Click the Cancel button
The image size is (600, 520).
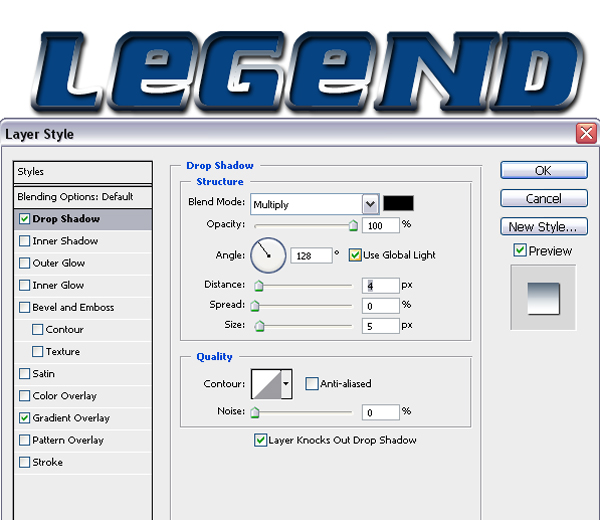click(544, 198)
